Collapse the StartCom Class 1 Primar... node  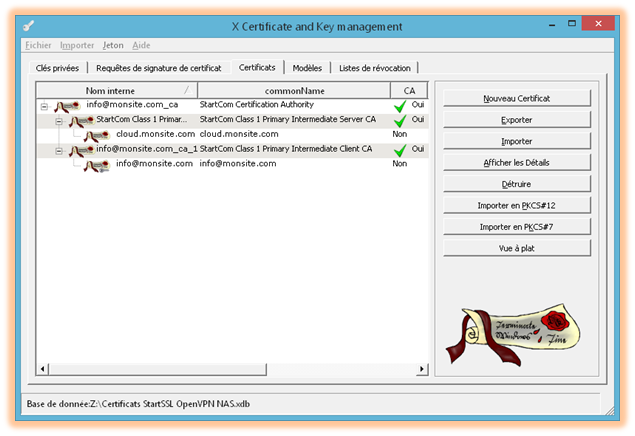click(x=59, y=120)
